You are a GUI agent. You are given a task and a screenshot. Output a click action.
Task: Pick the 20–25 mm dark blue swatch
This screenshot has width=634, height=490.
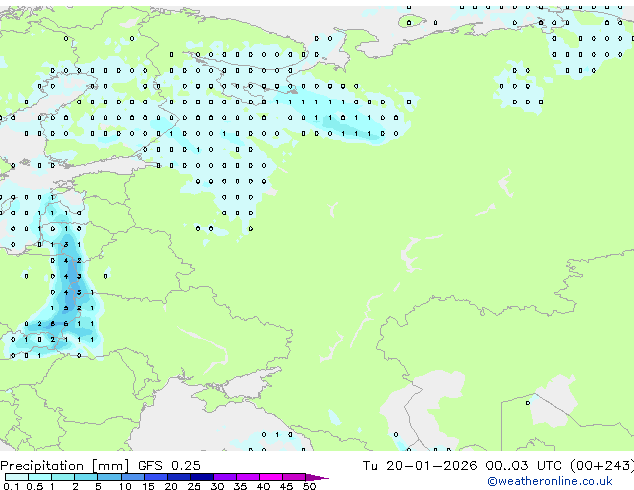(x=179, y=477)
